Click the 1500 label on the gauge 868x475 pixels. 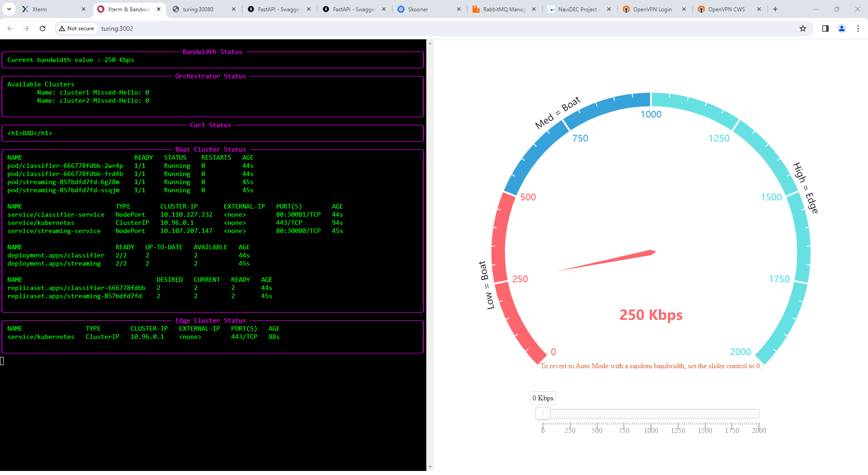coord(771,197)
